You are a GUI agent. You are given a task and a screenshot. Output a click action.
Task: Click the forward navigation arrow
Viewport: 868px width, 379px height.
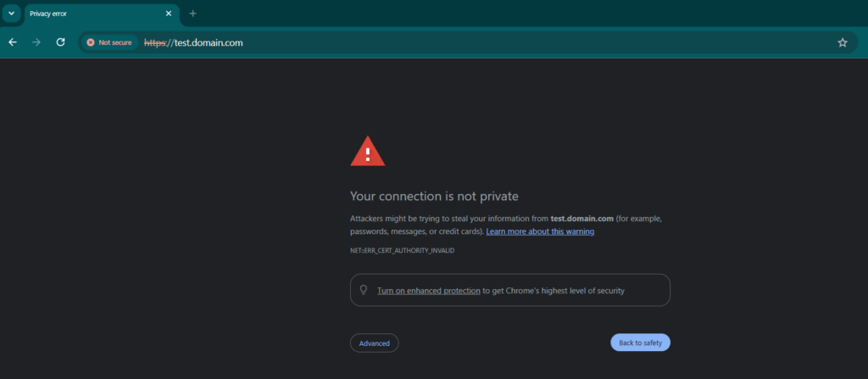(x=36, y=42)
